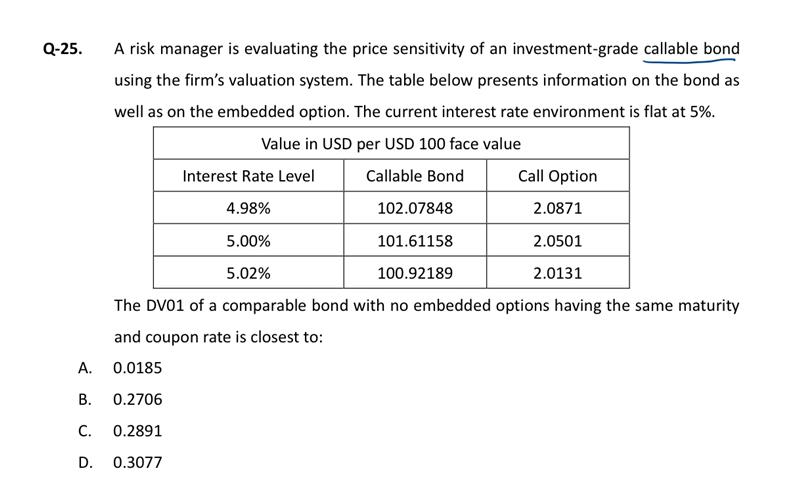
Task: Pick answer option D, 0.3077
Action: pos(137,462)
